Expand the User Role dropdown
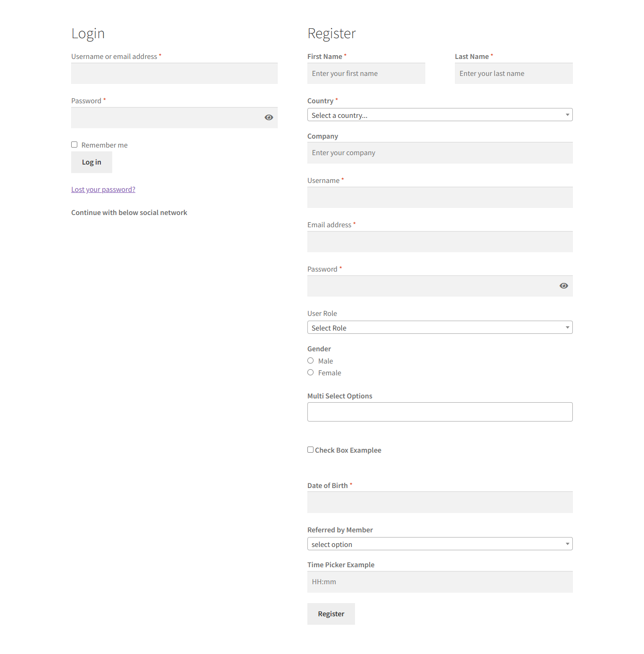This screenshot has height=654, width=644. point(439,328)
